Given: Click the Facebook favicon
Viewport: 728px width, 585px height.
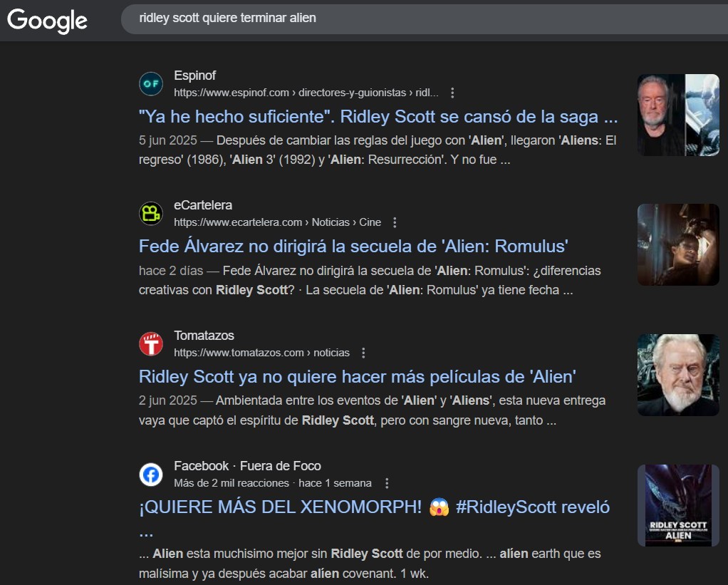Looking at the screenshot, I should [151, 475].
